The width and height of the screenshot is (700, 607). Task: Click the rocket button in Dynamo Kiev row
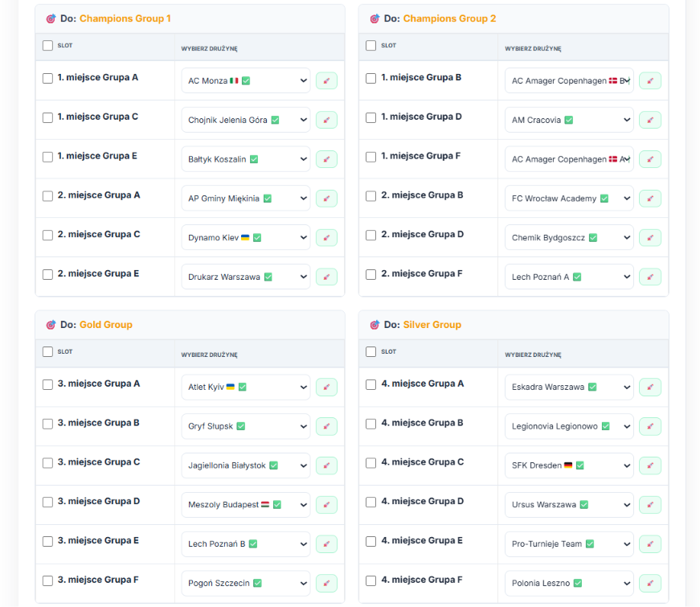coord(326,238)
